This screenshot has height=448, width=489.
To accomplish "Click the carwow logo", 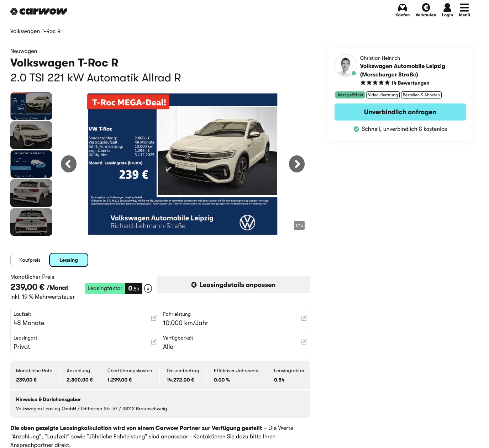I will click(x=39, y=11).
